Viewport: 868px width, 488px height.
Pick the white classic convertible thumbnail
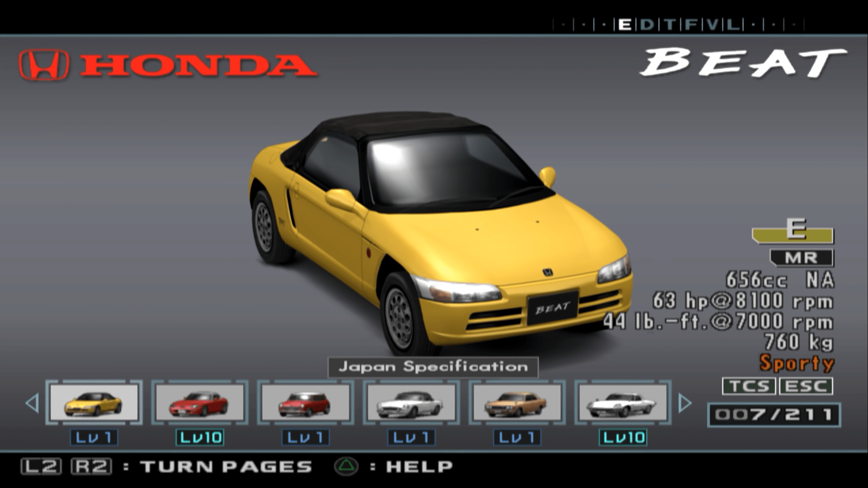pyautogui.click(x=411, y=402)
